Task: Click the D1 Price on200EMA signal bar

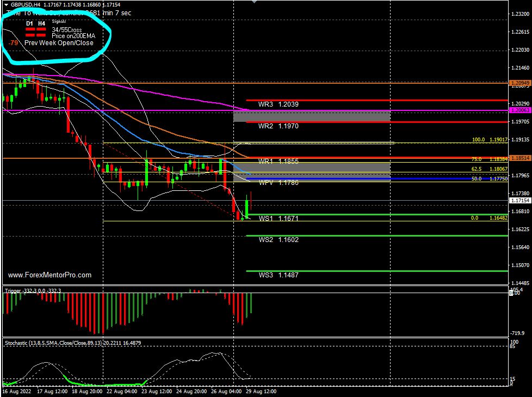Action: pos(30,35)
